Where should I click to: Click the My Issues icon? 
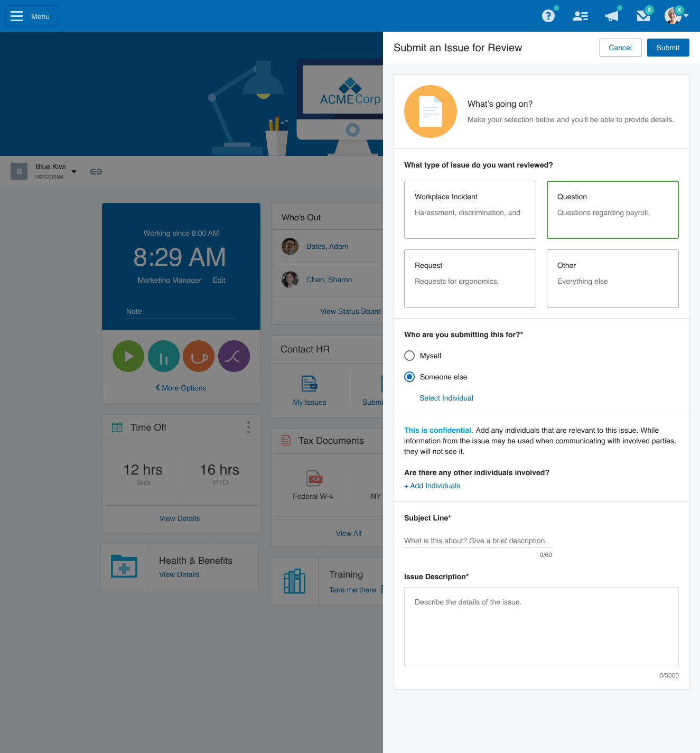coord(309,383)
